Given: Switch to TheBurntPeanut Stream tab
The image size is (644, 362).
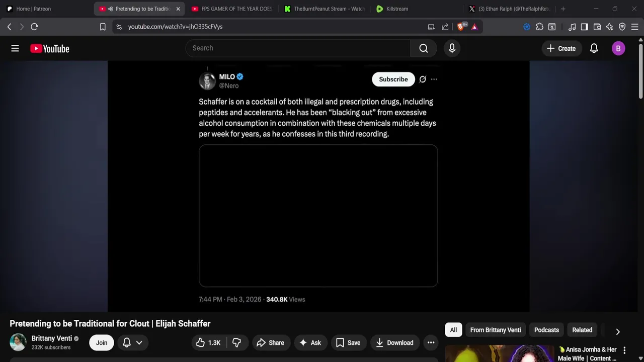Looking at the screenshot, I should coord(325,9).
